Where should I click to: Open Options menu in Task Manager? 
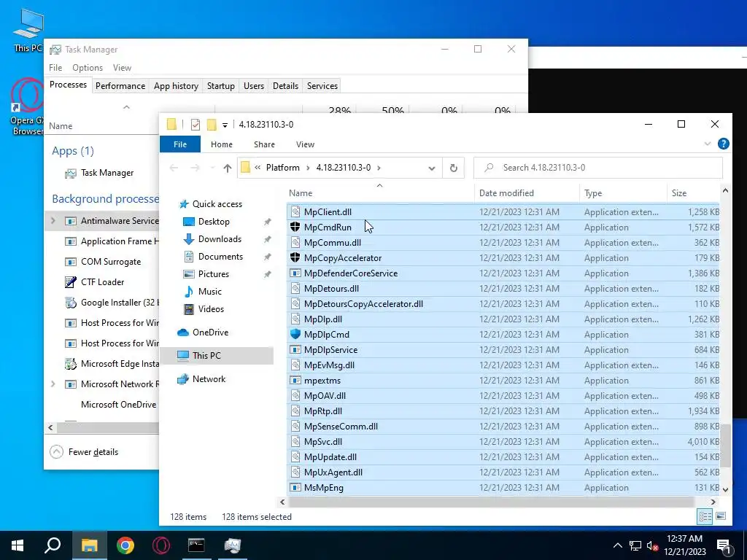click(x=88, y=68)
